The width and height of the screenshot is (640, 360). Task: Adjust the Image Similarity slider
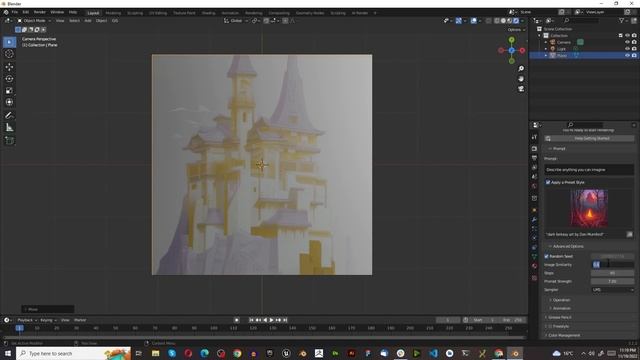click(612, 264)
